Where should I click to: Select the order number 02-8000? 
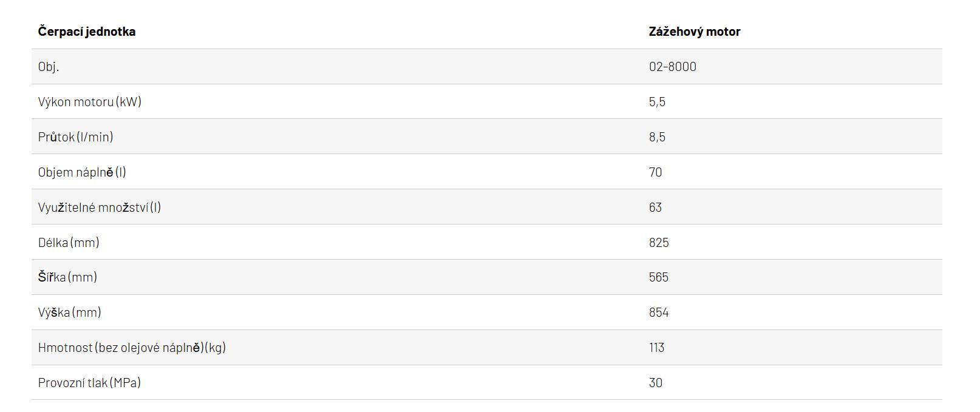[x=672, y=67]
